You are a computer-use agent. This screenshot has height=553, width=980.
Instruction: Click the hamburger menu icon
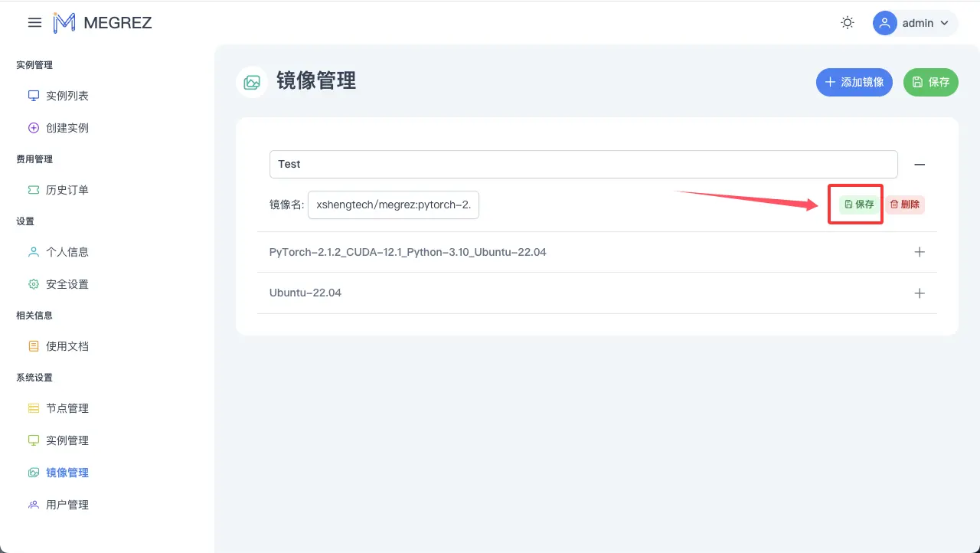tap(34, 23)
